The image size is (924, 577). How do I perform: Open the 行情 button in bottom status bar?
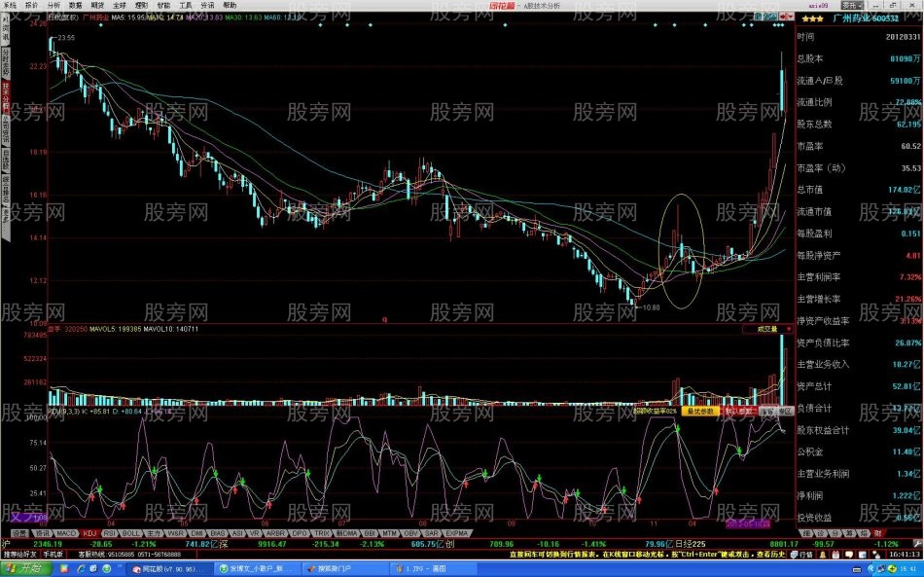point(801,555)
